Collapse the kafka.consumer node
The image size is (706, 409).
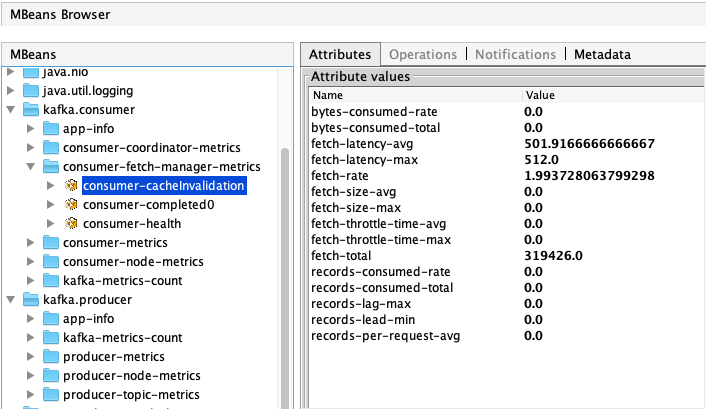tap(11, 109)
